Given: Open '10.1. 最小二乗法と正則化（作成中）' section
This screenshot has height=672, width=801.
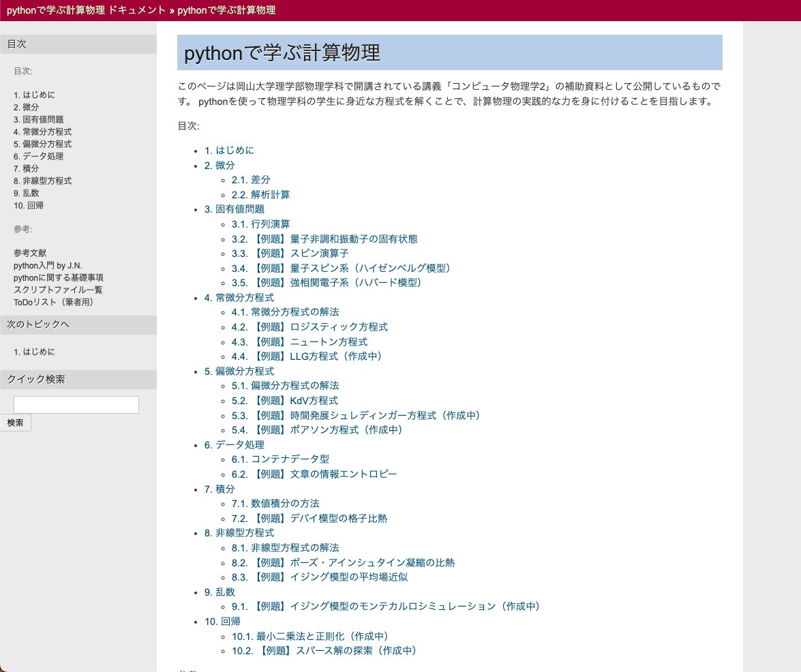Looking at the screenshot, I should click(x=311, y=637).
